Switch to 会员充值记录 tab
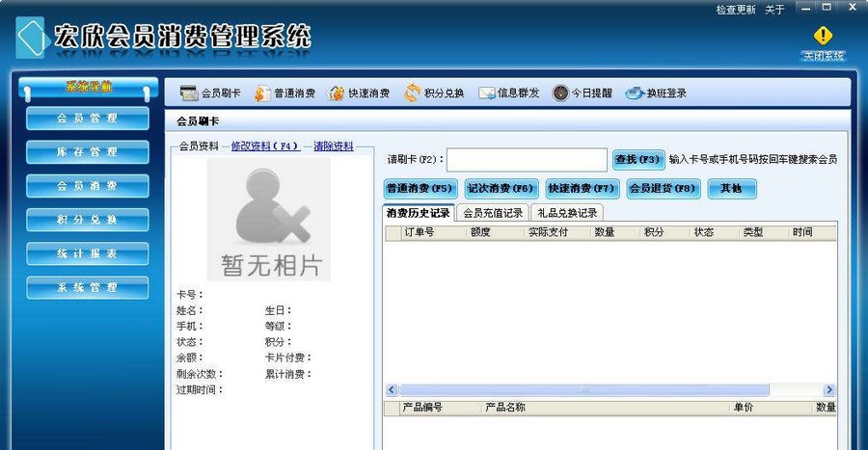Screen dimensions: 868x450 coord(493,213)
